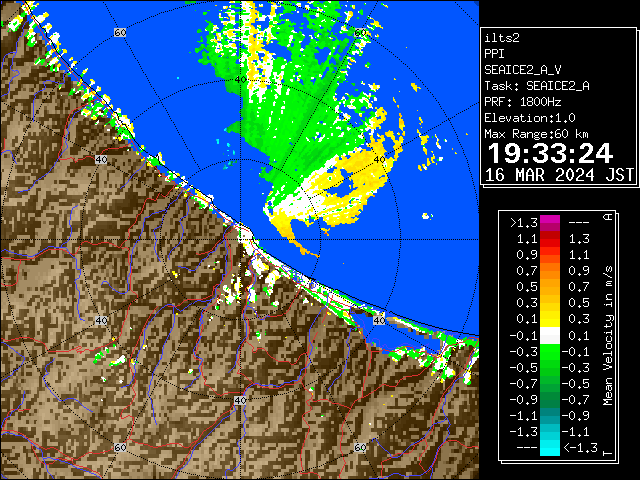
Task: Click the "Max Range:60 km" line
Action: coord(536,134)
